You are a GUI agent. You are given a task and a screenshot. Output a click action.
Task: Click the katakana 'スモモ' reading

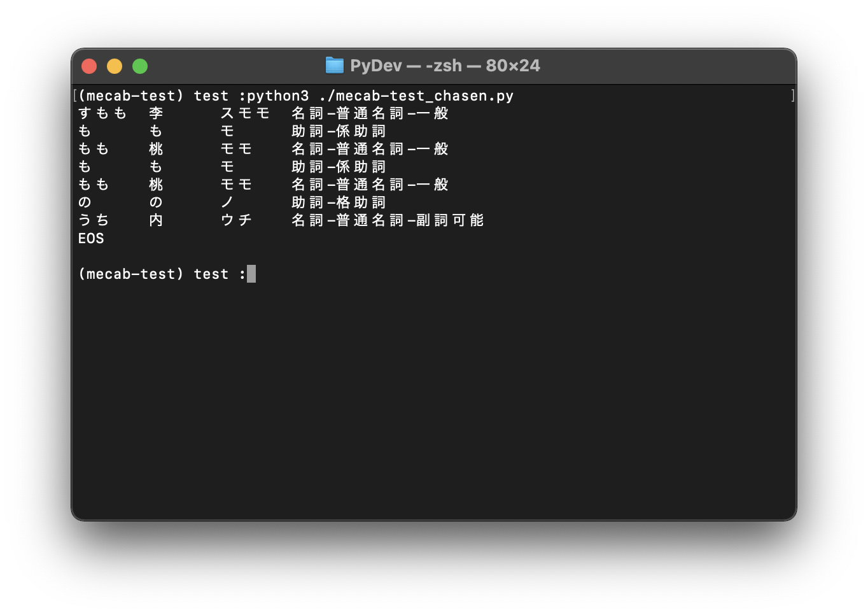[x=245, y=113]
